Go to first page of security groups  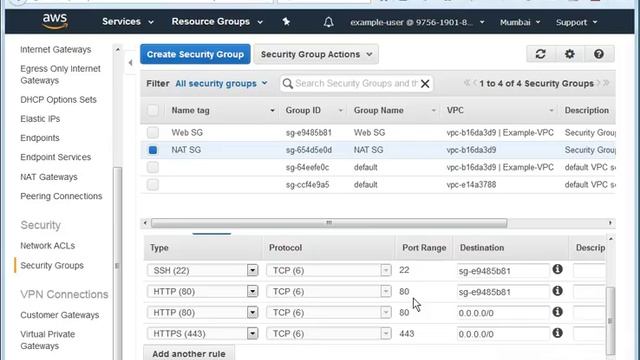[x=467, y=83]
